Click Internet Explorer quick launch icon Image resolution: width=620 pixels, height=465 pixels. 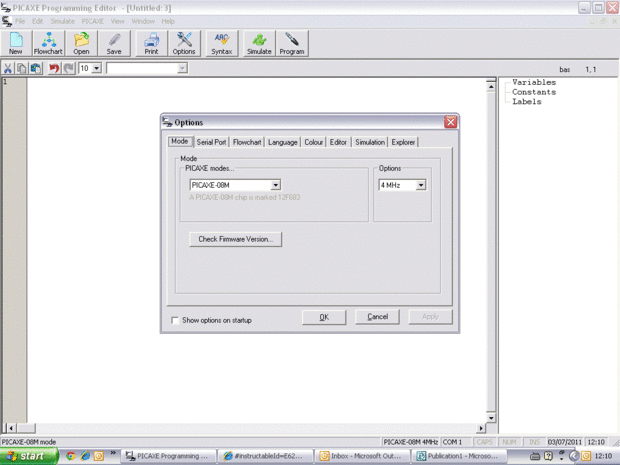click(x=85, y=456)
